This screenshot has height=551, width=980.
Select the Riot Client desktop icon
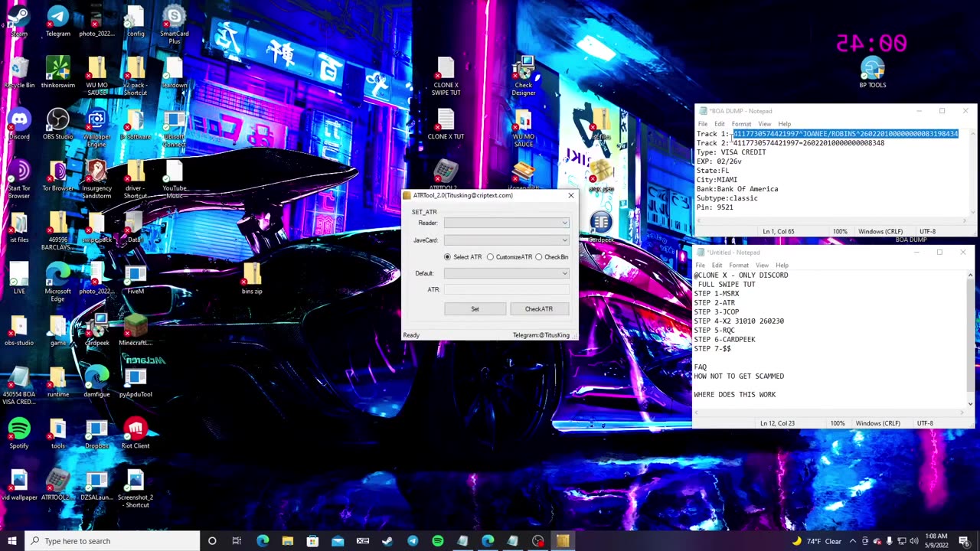pyautogui.click(x=136, y=432)
